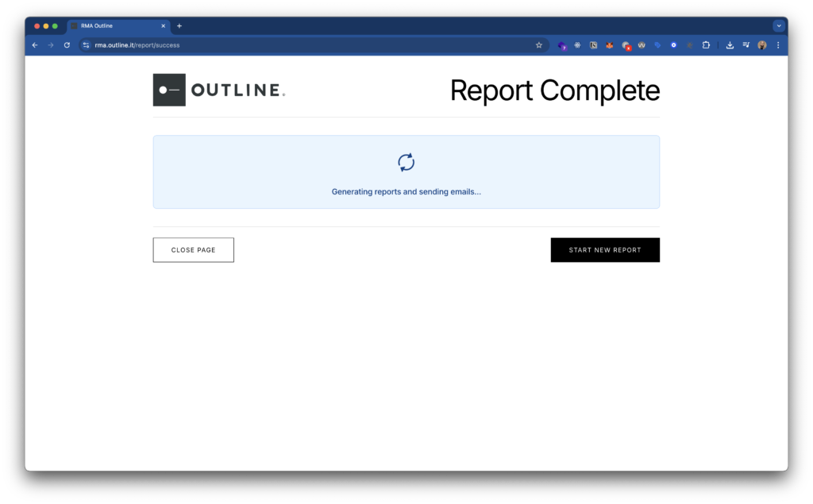This screenshot has height=504, width=813.
Task: Click the Close Page button
Action: click(193, 250)
